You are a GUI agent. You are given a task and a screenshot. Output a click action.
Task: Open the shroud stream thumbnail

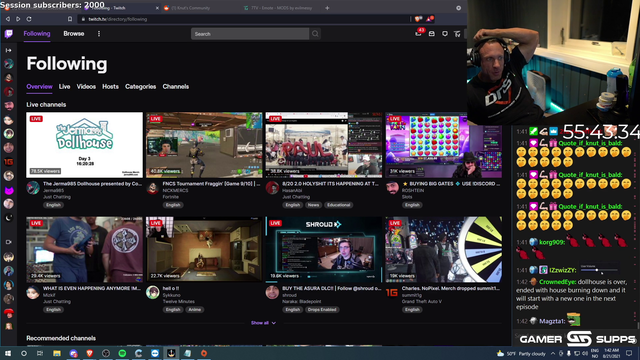click(x=324, y=249)
